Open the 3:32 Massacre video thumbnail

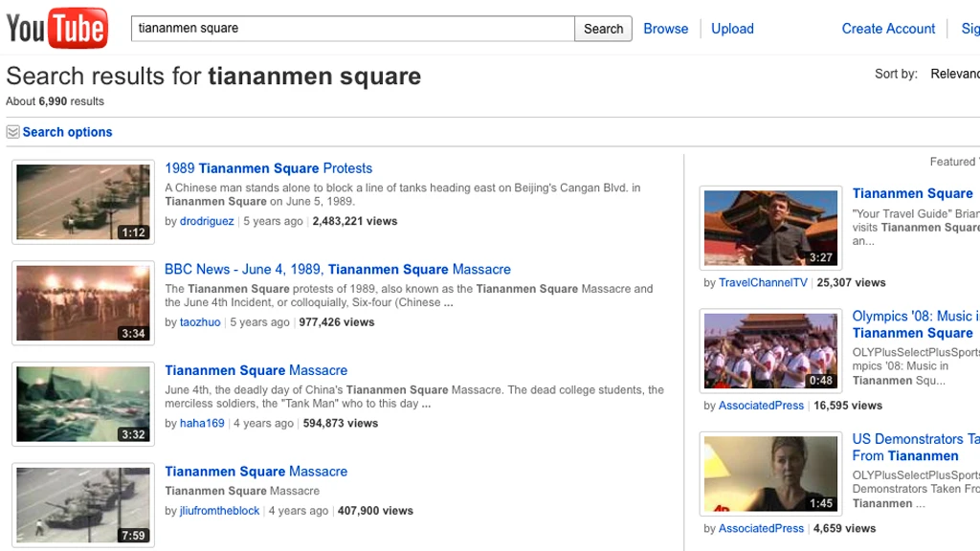point(83,405)
